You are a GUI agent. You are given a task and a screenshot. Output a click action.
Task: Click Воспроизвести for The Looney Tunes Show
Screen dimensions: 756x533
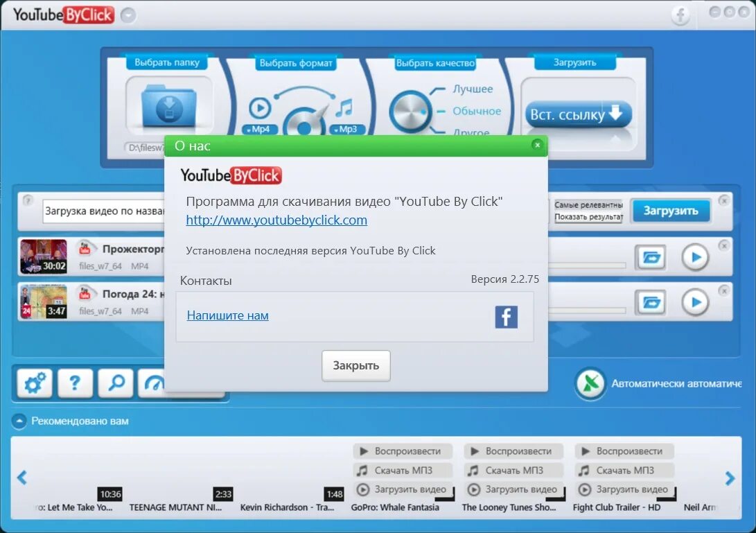[x=513, y=451]
